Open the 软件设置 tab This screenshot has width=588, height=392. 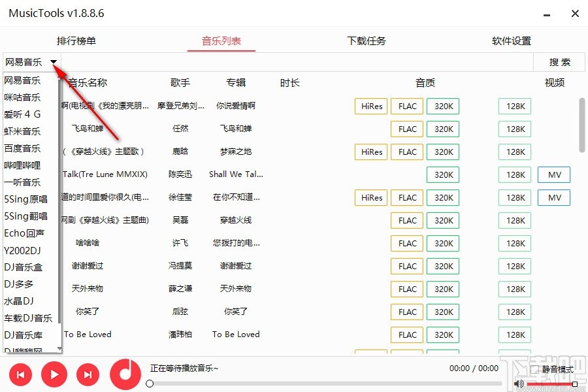coord(510,40)
